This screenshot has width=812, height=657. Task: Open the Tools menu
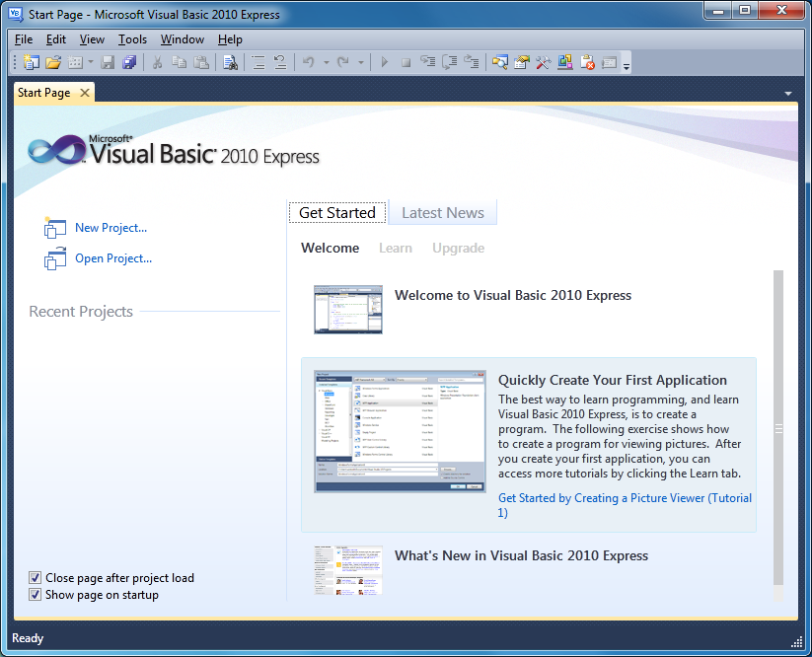pos(131,39)
